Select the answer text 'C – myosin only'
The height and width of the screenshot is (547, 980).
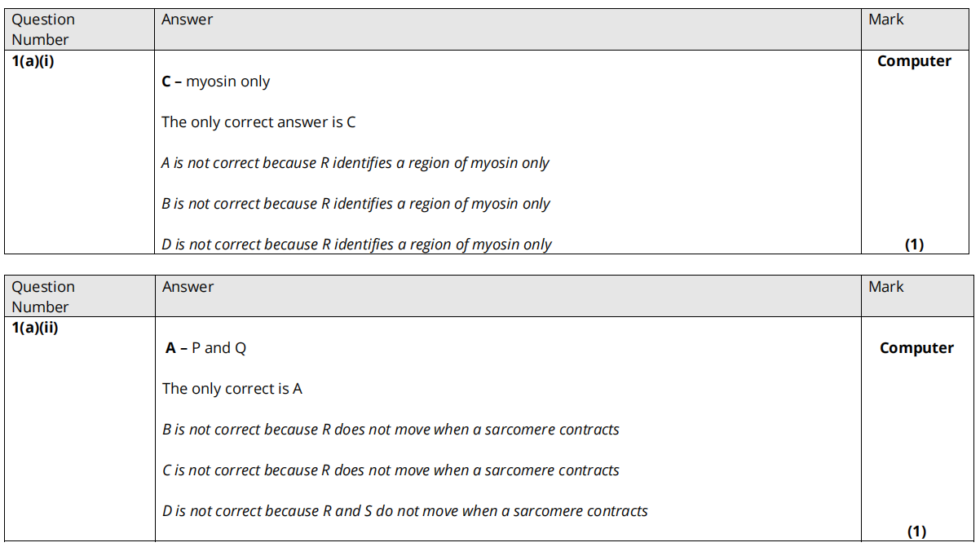(x=216, y=82)
